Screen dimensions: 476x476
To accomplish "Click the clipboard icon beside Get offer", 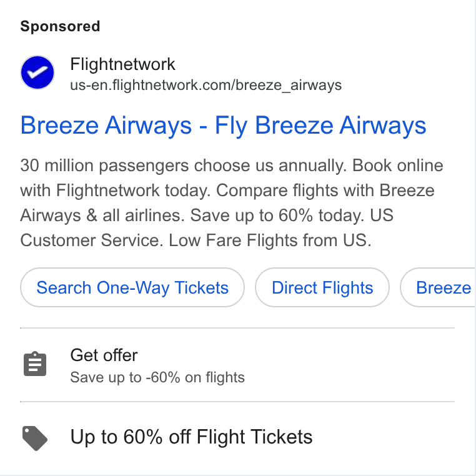I will 35,364.
